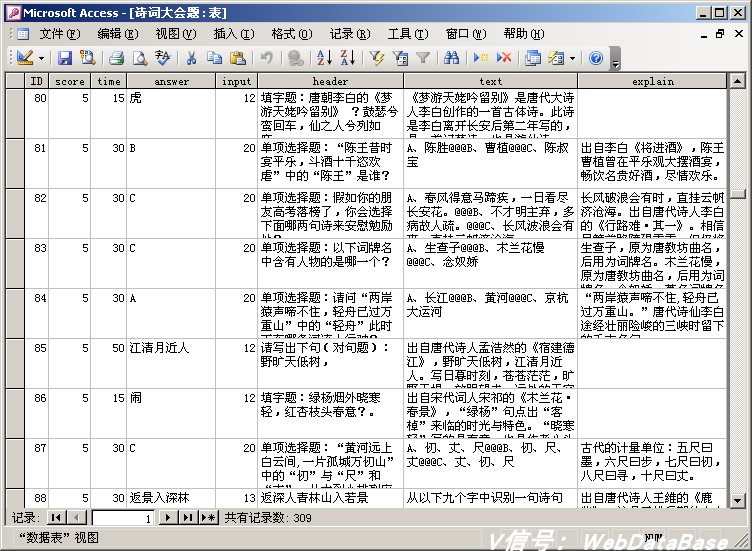
Task: Open the 帮助(H) menu
Action: 524,34
